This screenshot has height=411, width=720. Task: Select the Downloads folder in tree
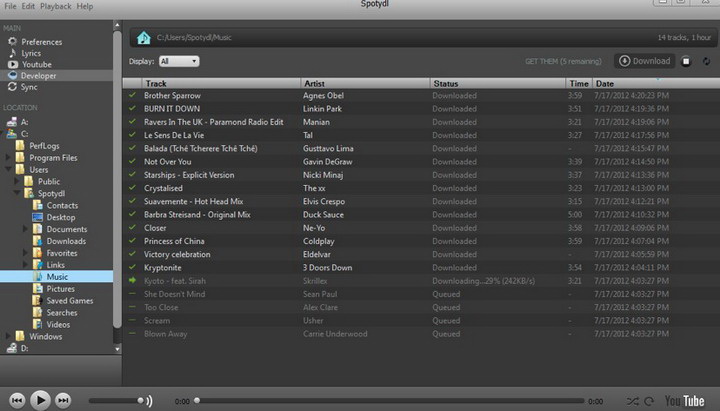(66, 241)
